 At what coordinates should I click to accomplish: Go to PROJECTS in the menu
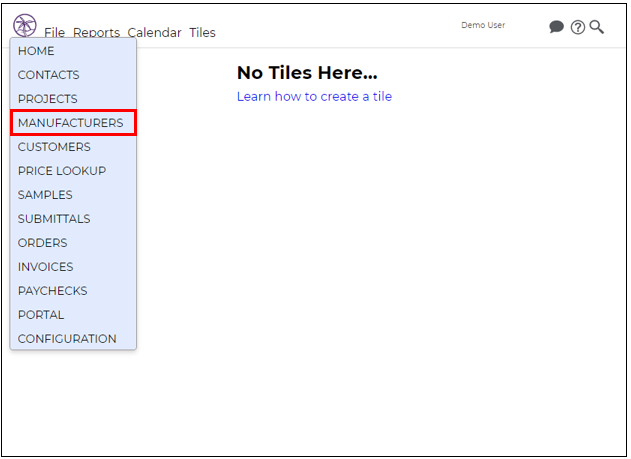[73, 99]
